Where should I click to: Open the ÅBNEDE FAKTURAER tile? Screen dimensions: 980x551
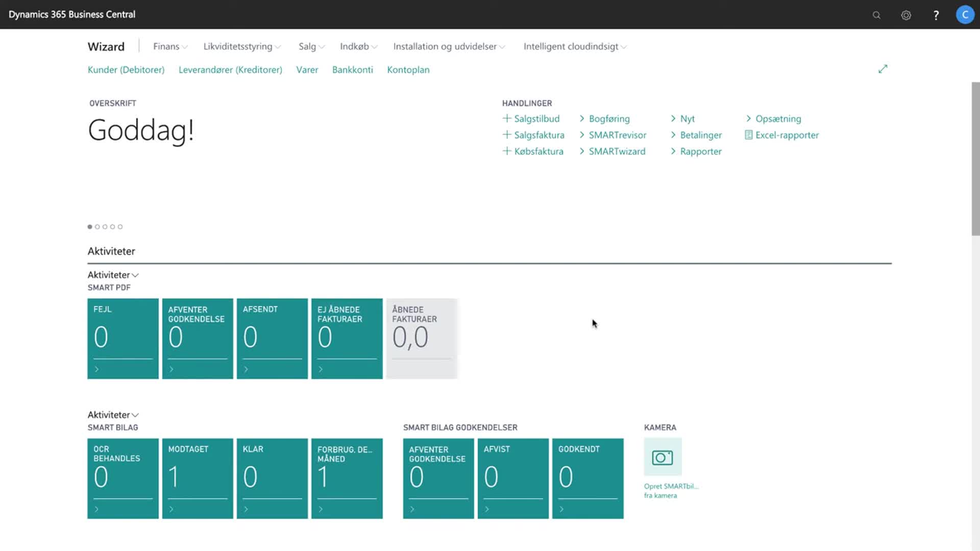[x=422, y=339]
